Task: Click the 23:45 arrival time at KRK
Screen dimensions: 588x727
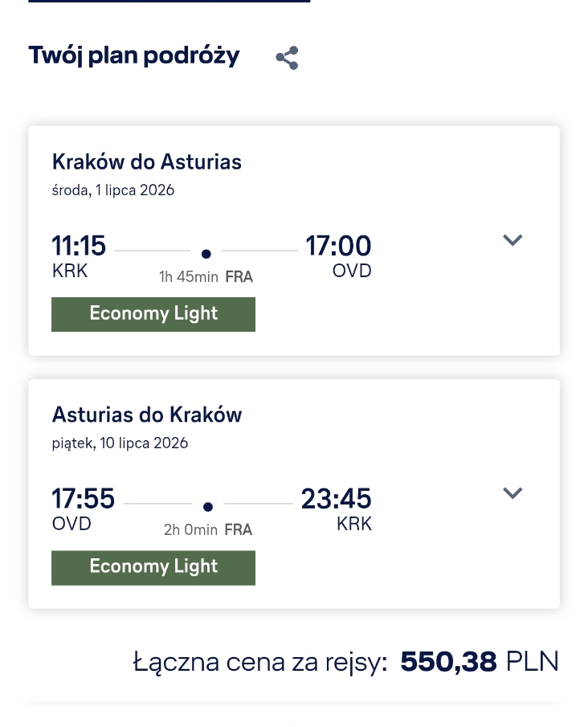Action: 337,498
